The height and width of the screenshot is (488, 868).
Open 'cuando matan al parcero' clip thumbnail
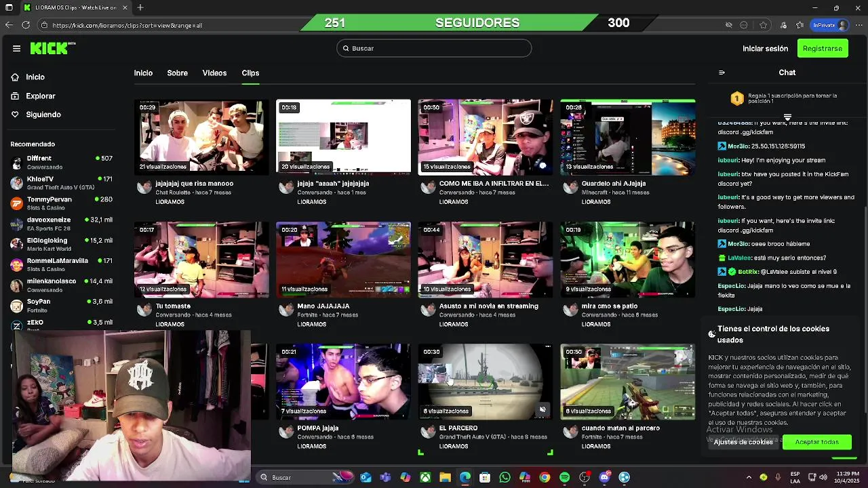[627, 382]
